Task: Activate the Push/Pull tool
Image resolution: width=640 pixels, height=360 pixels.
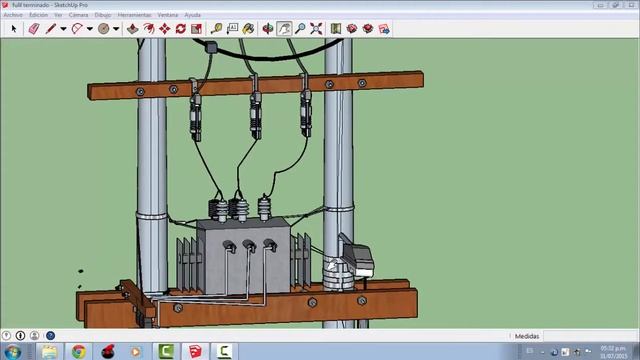Action: coord(132,29)
